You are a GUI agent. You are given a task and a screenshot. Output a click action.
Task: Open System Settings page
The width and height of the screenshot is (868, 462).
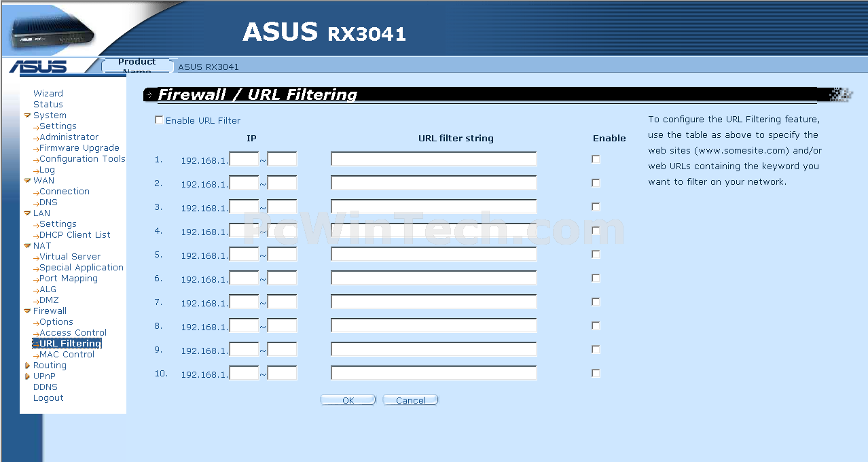coord(58,126)
